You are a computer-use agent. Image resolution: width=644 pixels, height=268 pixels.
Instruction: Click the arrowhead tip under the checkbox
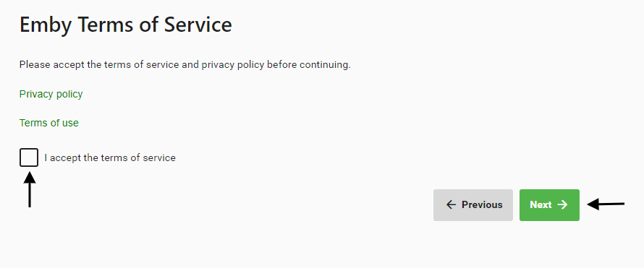[x=29, y=177]
